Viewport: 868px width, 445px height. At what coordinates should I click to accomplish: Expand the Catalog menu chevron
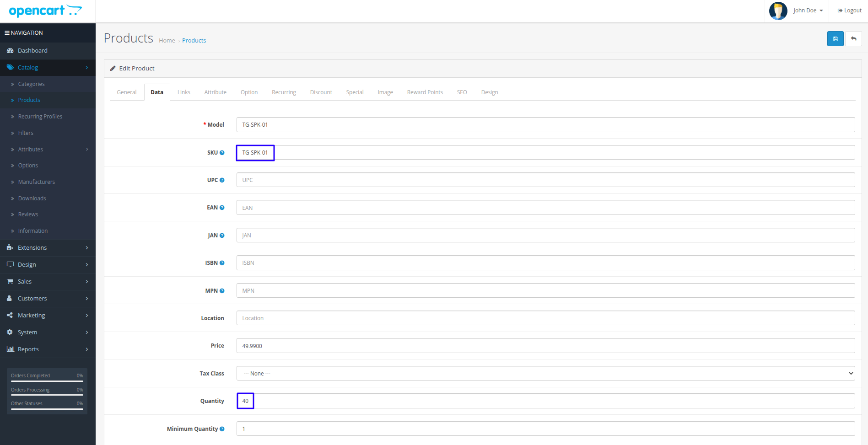[x=87, y=68]
